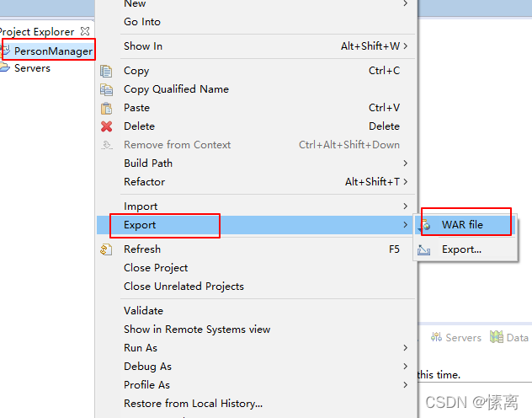Image resolution: width=532 pixels, height=418 pixels.
Task: Choose Delete from the context menu
Action: tap(256, 126)
